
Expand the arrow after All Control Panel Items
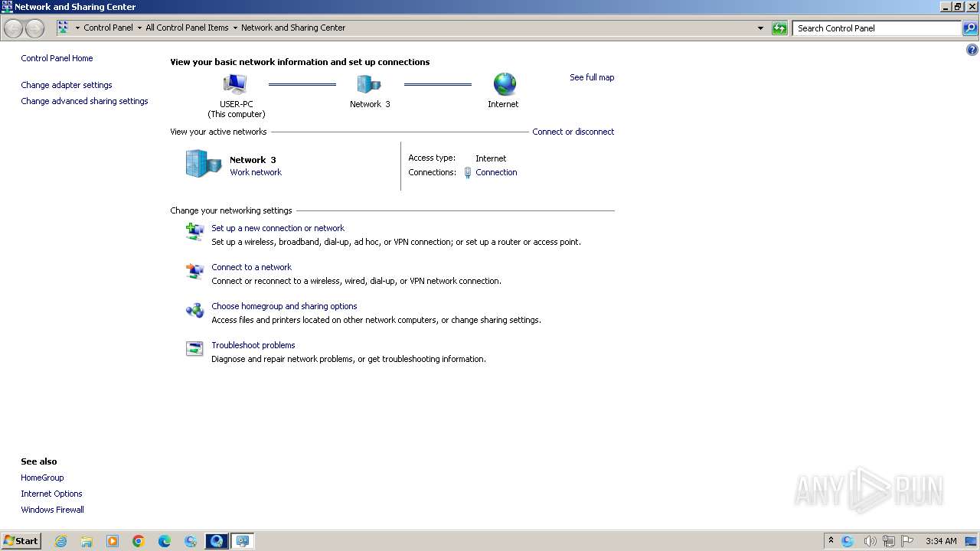point(235,28)
